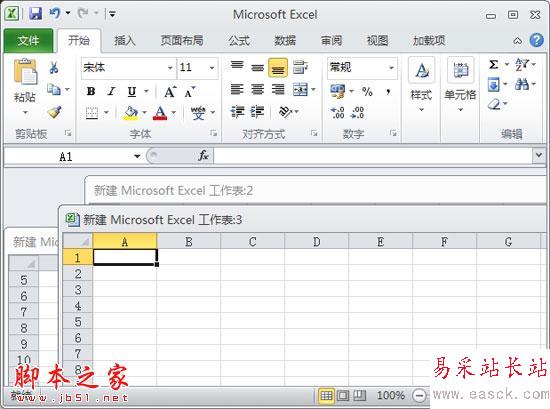Click the Find and Select binoculars icon

pos(522,84)
